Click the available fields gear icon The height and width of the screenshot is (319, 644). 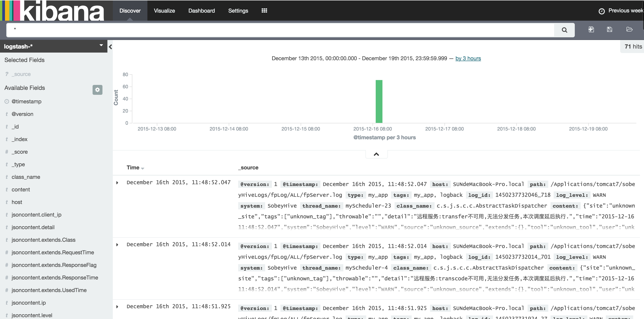point(97,90)
